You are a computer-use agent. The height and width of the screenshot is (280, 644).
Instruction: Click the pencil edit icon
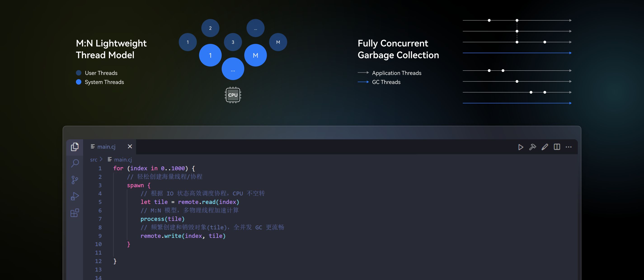click(545, 147)
